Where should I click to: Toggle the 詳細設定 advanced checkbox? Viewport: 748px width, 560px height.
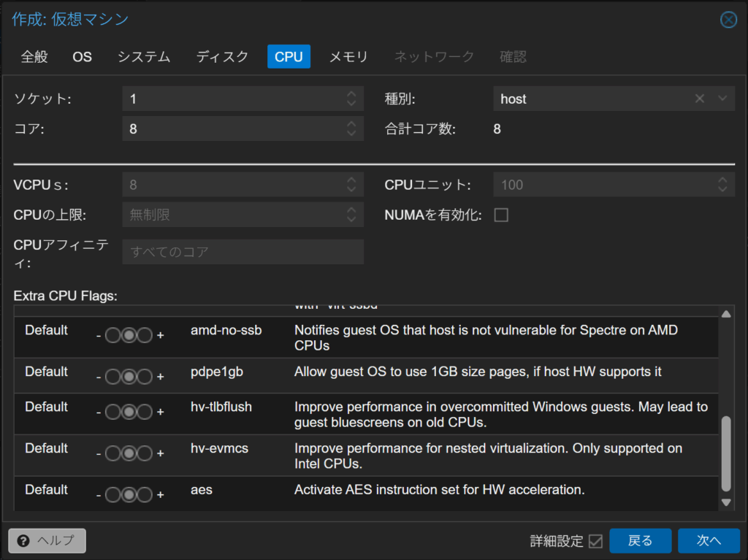click(595, 541)
